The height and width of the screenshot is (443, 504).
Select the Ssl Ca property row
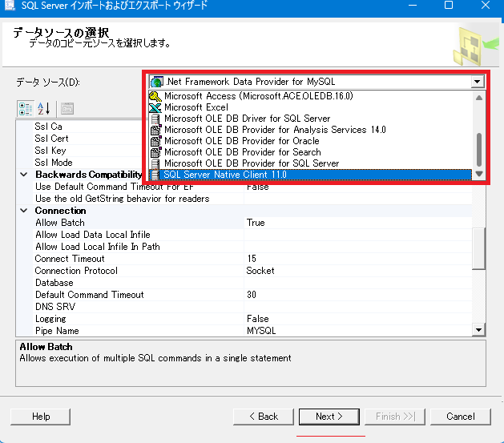(88, 127)
